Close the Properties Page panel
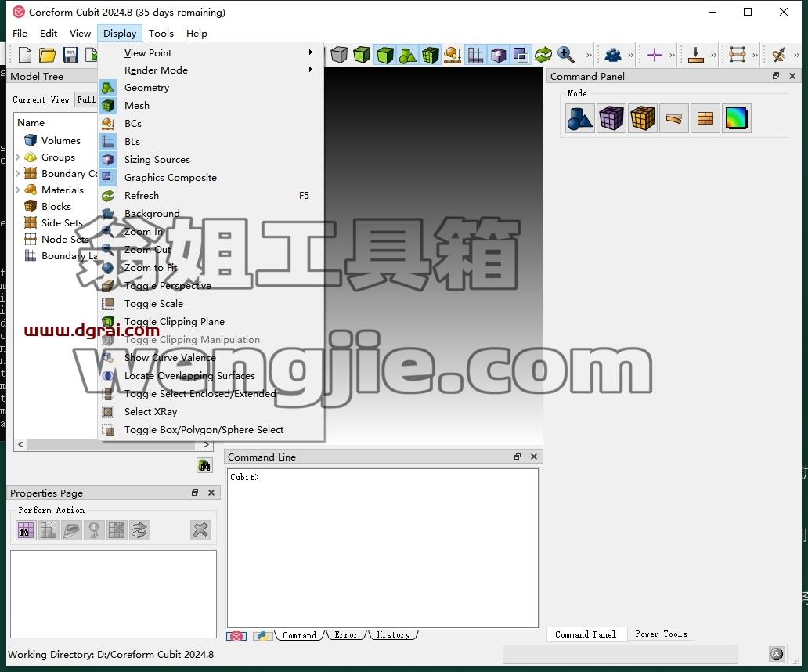808x672 pixels. [x=211, y=493]
